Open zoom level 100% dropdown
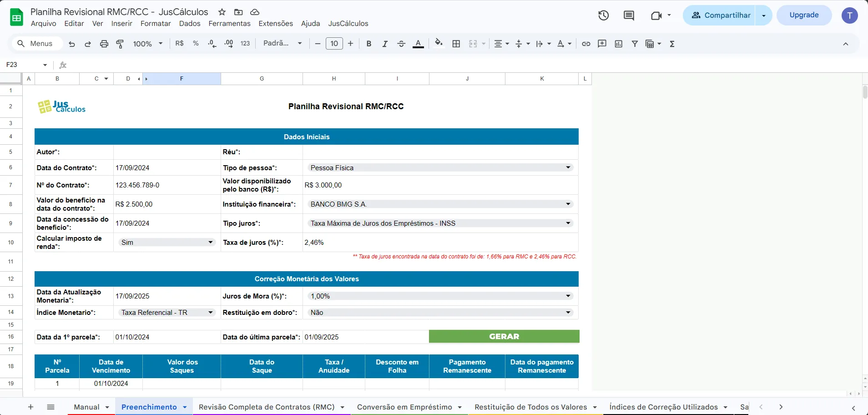868x415 pixels. (148, 44)
